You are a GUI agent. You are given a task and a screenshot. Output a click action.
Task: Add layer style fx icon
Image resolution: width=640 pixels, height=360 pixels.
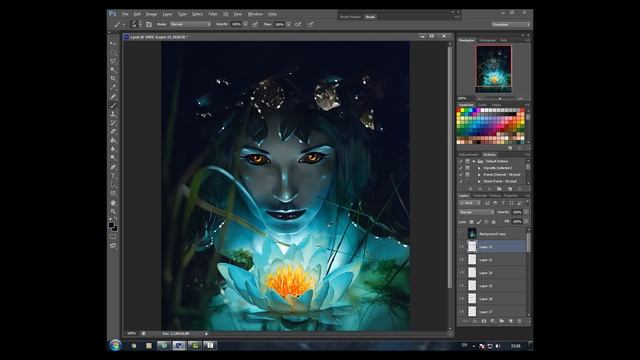click(x=475, y=321)
